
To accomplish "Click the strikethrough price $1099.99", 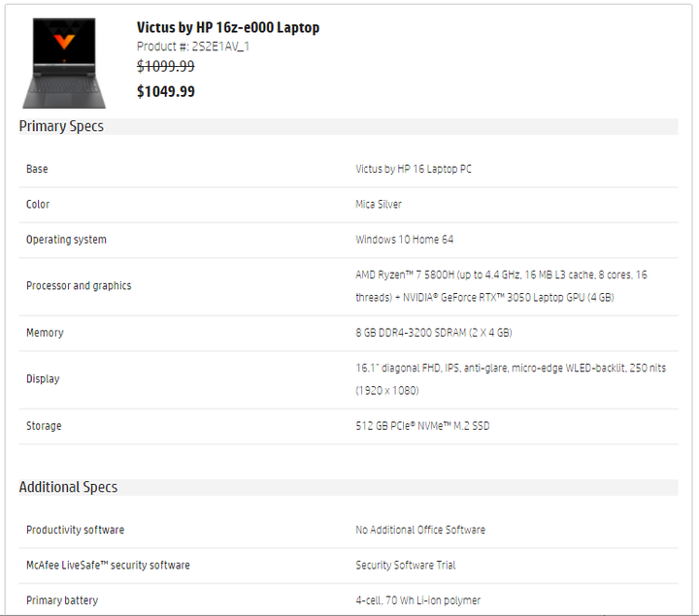I will pos(165,66).
